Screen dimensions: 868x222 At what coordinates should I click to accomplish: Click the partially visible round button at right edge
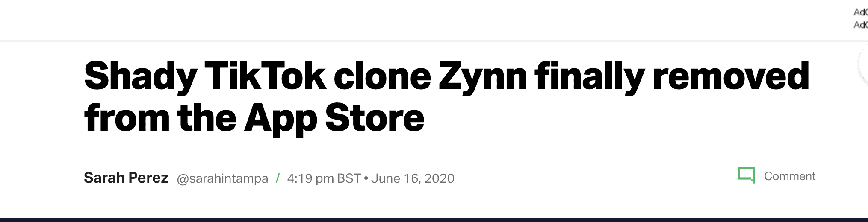click(863, 64)
